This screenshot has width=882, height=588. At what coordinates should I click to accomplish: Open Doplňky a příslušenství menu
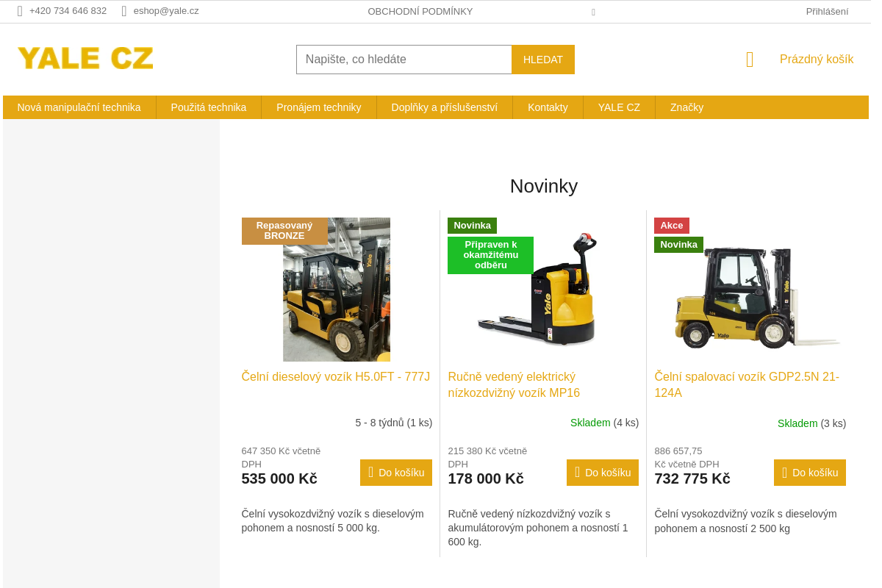pos(445,107)
